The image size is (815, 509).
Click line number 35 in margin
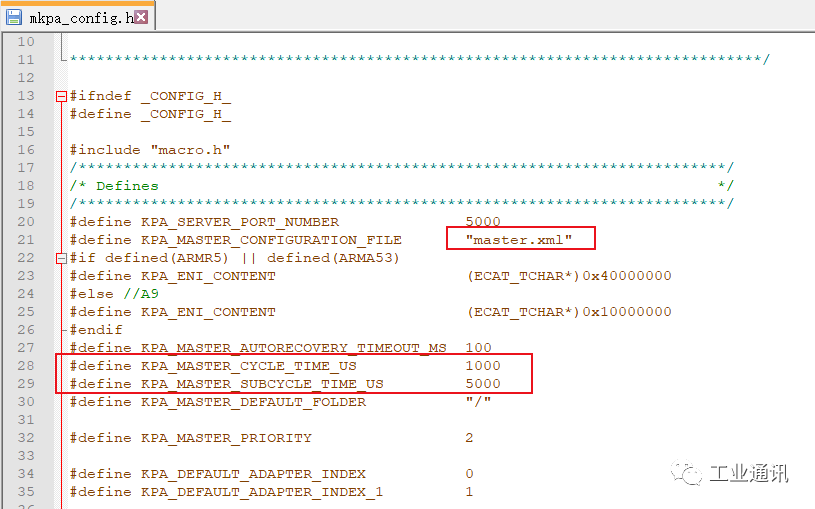(26, 492)
